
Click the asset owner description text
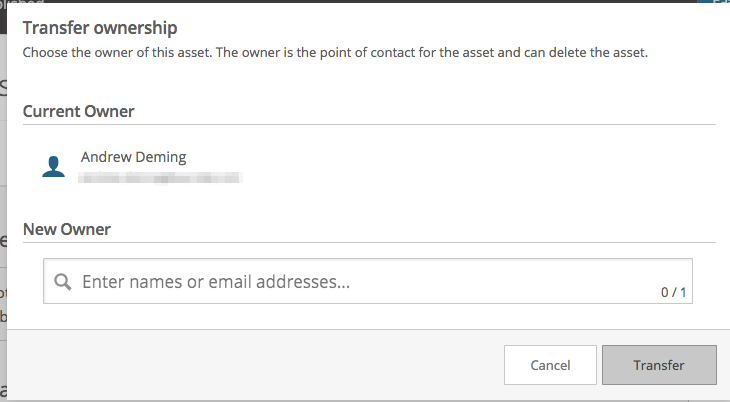tap(335, 52)
